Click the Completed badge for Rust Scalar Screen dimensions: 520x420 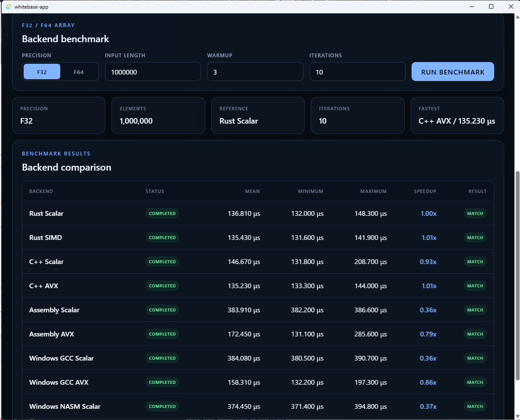[162, 213]
